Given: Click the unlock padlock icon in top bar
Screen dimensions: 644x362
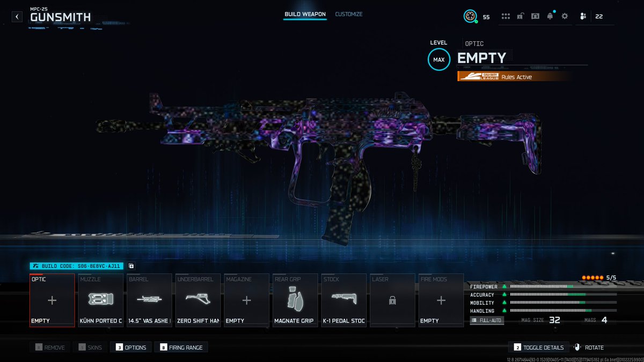Looking at the screenshot, I should (521, 17).
